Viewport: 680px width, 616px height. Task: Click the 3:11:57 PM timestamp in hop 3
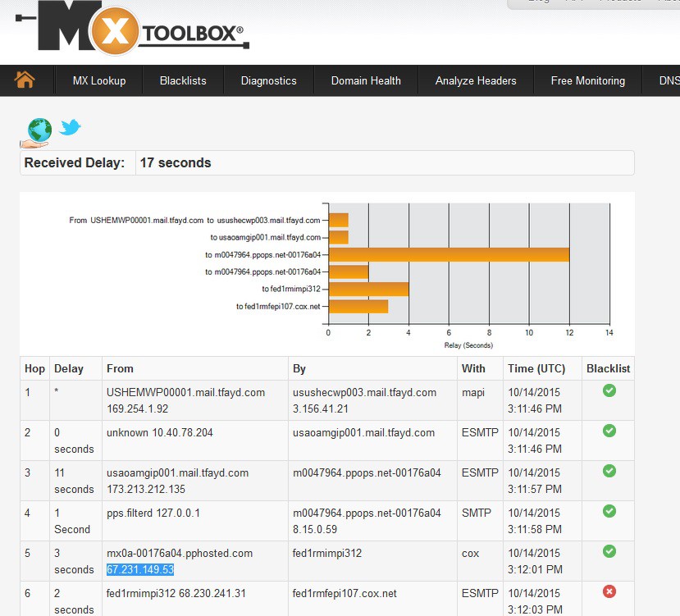[535, 490]
